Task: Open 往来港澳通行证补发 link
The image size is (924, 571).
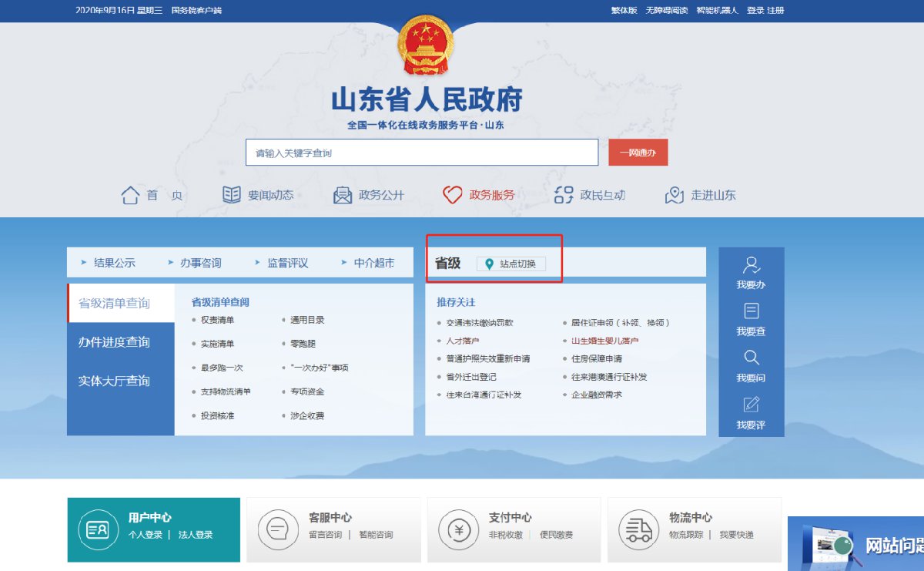Action: [x=609, y=377]
